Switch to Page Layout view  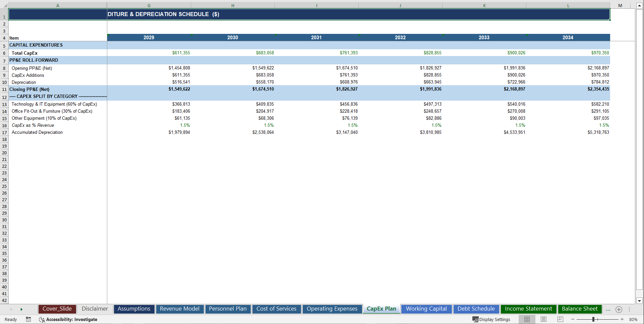coord(543,319)
